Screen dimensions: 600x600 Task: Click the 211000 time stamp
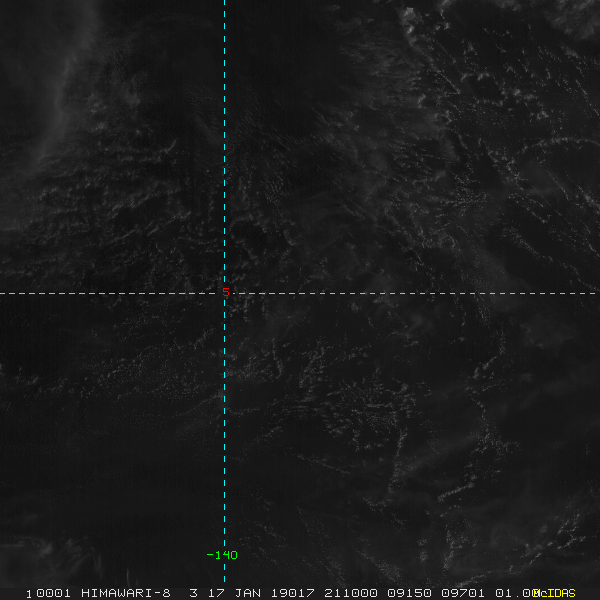351,593
